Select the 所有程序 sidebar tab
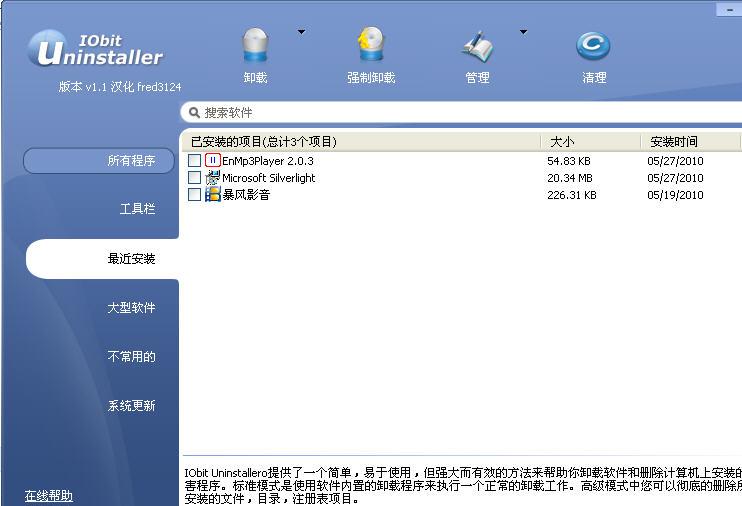 (99, 160)
